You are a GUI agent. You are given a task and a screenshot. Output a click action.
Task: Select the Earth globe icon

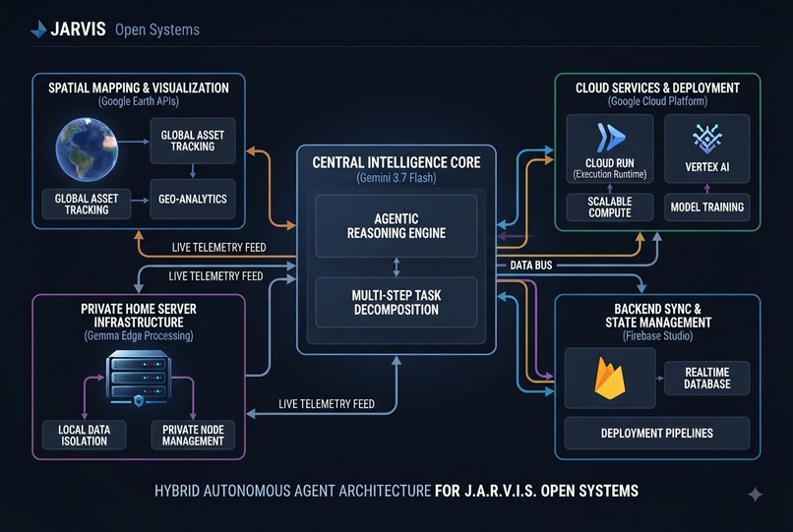pos(87,149)
